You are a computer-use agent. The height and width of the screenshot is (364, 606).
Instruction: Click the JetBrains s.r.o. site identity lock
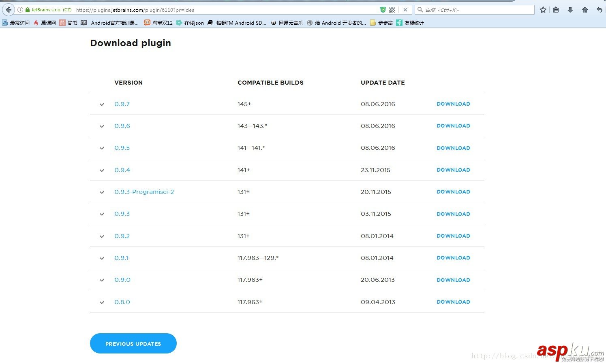click(48, 10)
